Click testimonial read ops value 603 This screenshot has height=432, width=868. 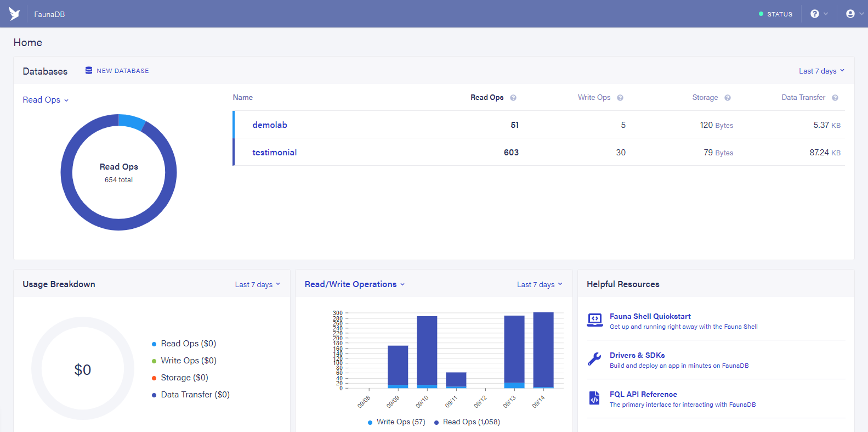[x=511, y=153]
